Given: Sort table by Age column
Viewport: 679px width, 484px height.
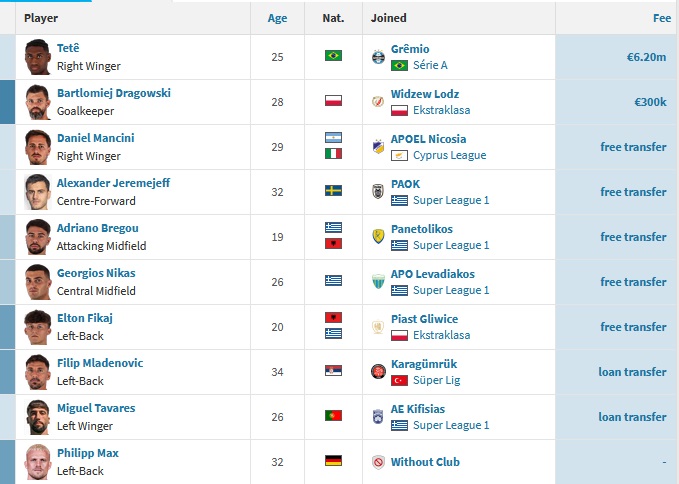Looking at the screenshot, I should pyautogui.click(x=277, y=18).
